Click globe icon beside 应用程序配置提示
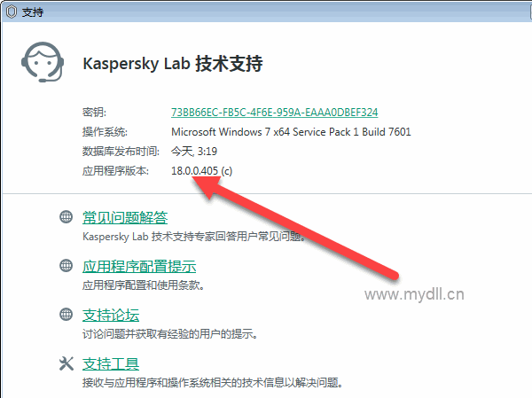The width and height of the screenshot is (532, 398). click(66, 266)
